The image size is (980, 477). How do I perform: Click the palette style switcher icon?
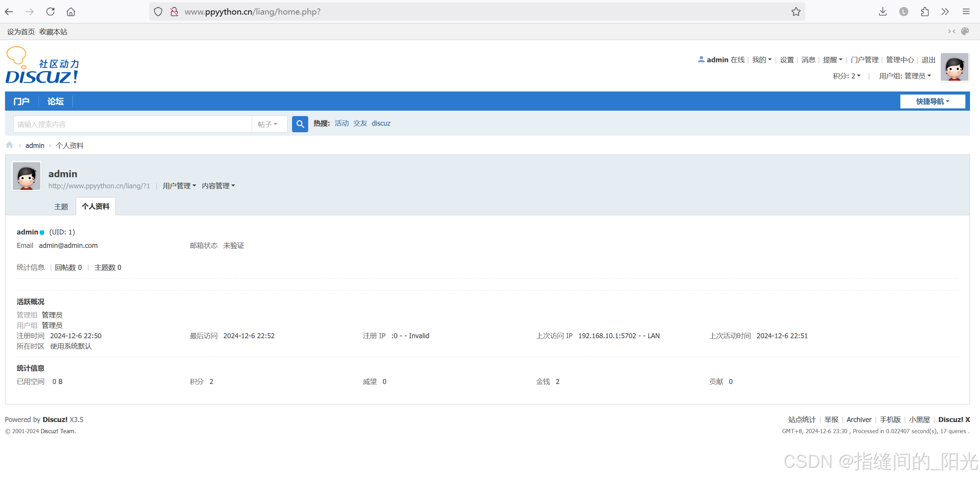point(965,32)
